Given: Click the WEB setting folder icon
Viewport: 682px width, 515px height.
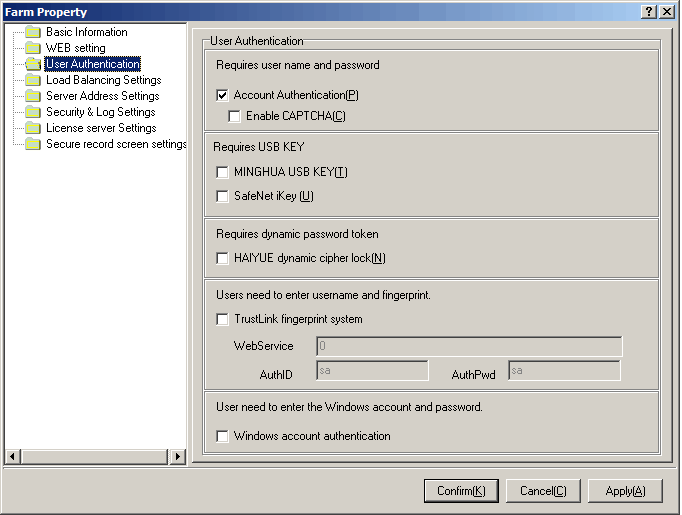Looking at the screenshot, I should [33, 48].
